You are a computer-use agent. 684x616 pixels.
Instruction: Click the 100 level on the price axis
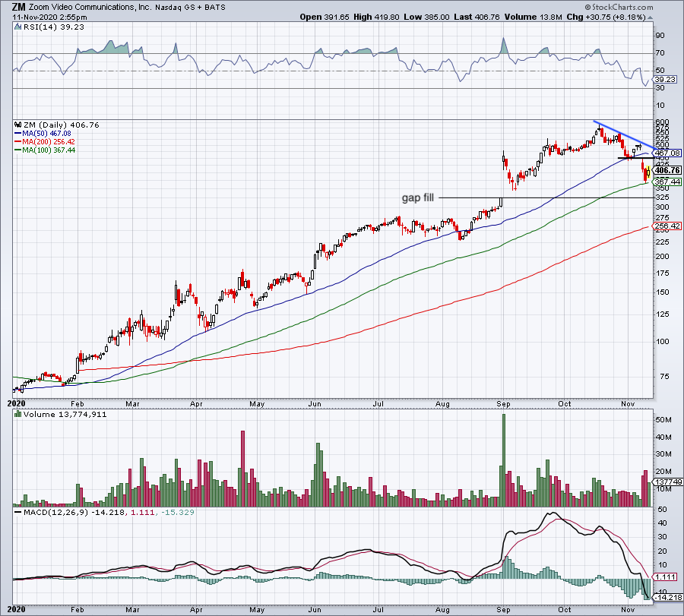point(662,341)
